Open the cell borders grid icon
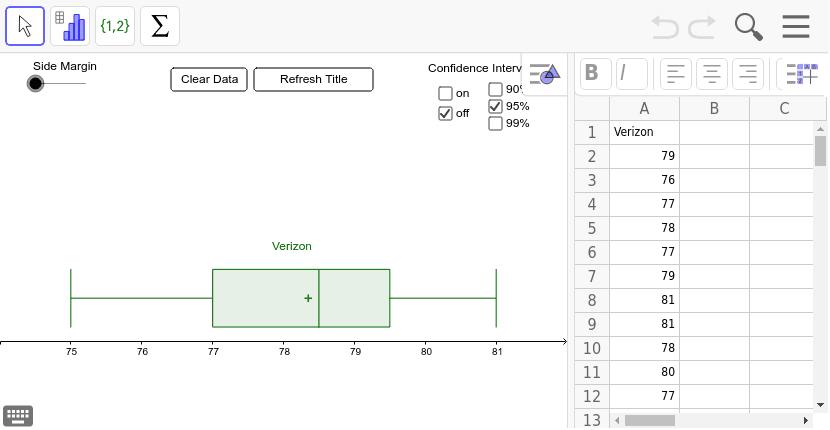 coord(801,74)
